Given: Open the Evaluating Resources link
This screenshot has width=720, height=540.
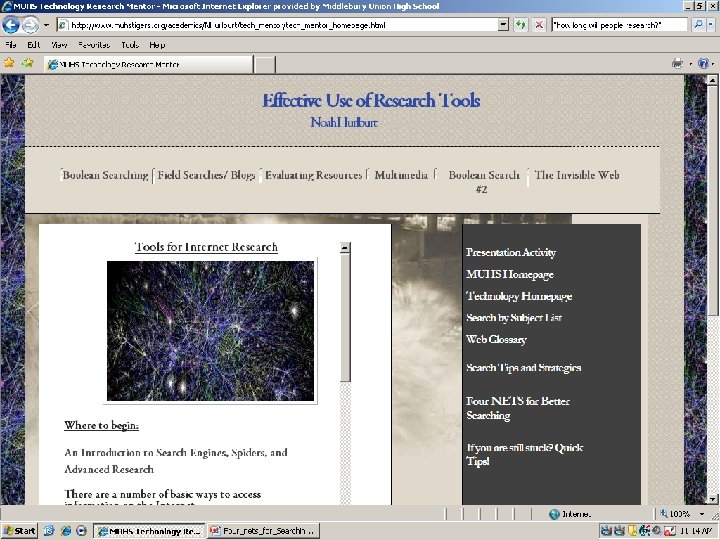Looking at the screenshot, I should [314, 175].
